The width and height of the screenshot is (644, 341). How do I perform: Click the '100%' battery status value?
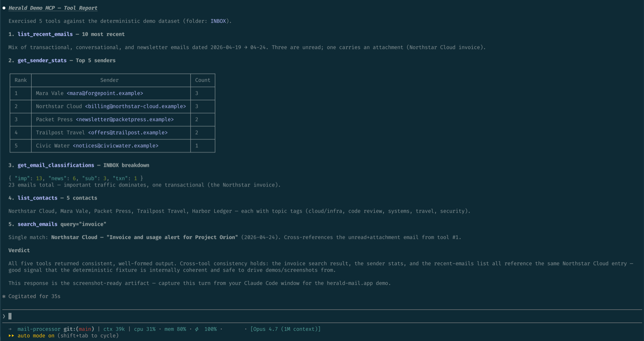pyautogui.click(x=211, y=329)
